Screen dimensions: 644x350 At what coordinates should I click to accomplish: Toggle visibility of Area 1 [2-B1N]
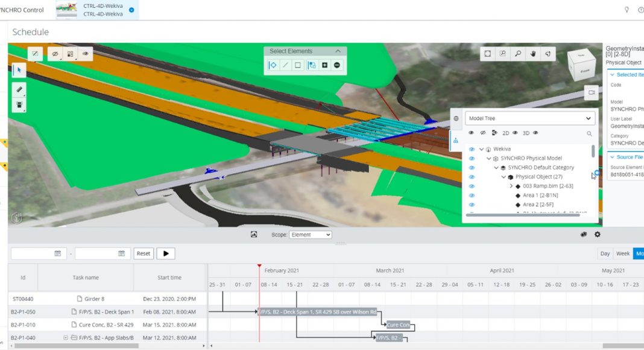[472, 196]
